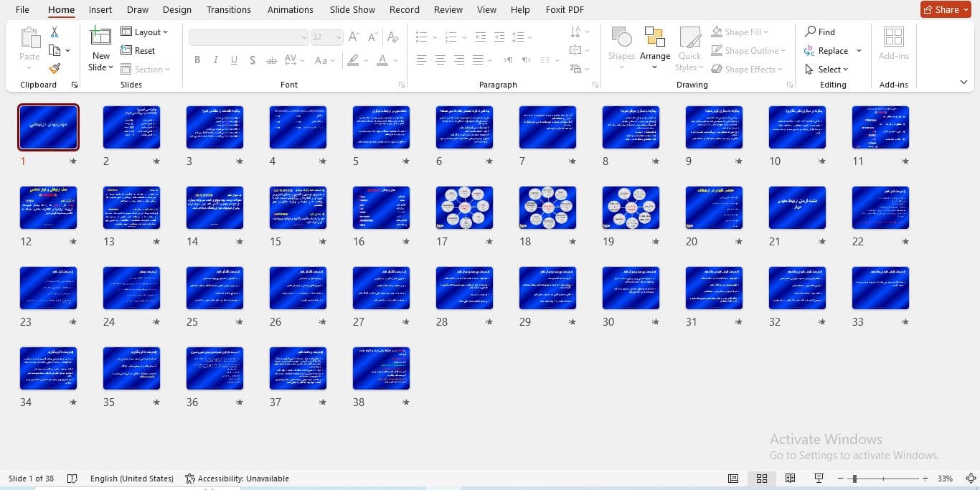The image size is (980, 490).
Task: Select the Slide Sorter view icon
Action: coord(762,479)
